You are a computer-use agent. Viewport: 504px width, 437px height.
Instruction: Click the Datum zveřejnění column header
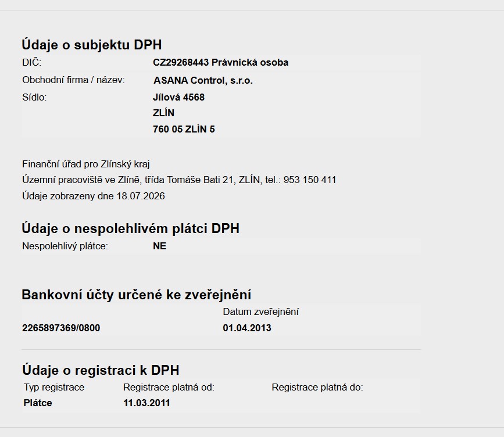click(260, 311)
